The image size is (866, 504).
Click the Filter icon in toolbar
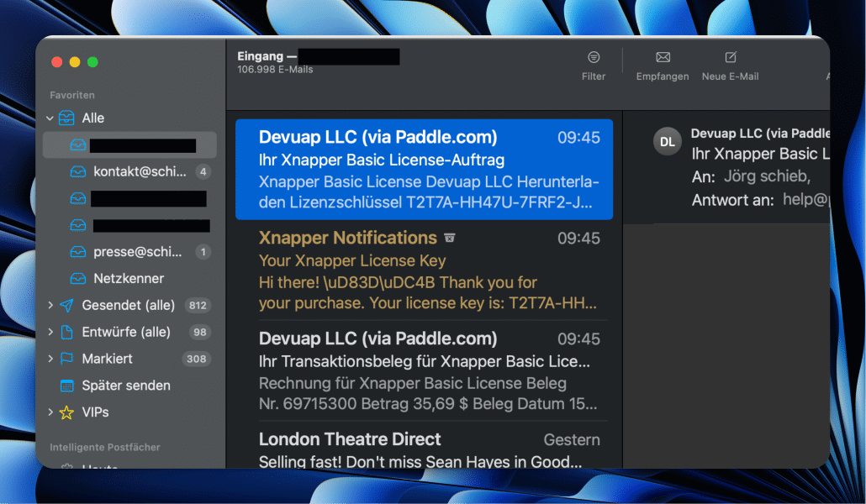[594, 57]
